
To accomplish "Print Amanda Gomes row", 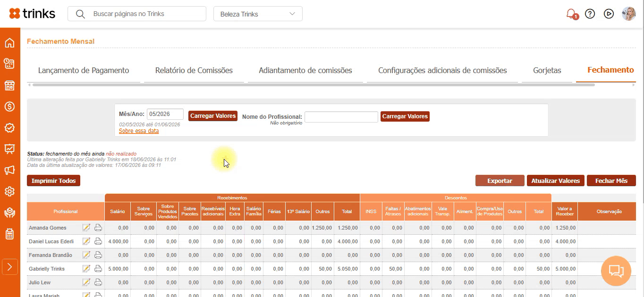I will pyautogui.click(x=98, y=228).
